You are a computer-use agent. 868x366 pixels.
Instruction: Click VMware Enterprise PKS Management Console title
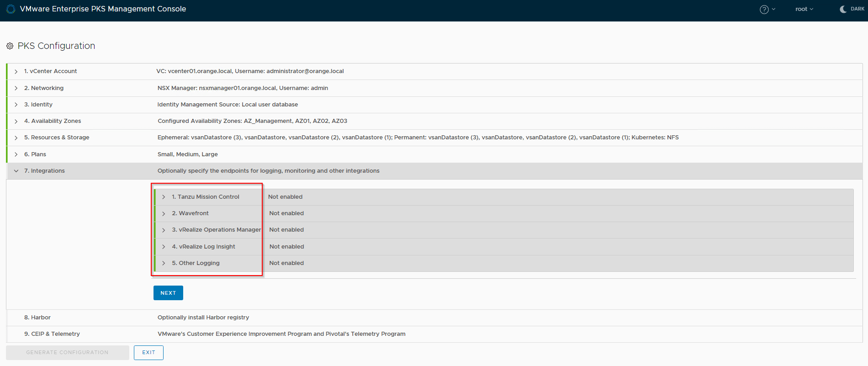click(103, 9)
